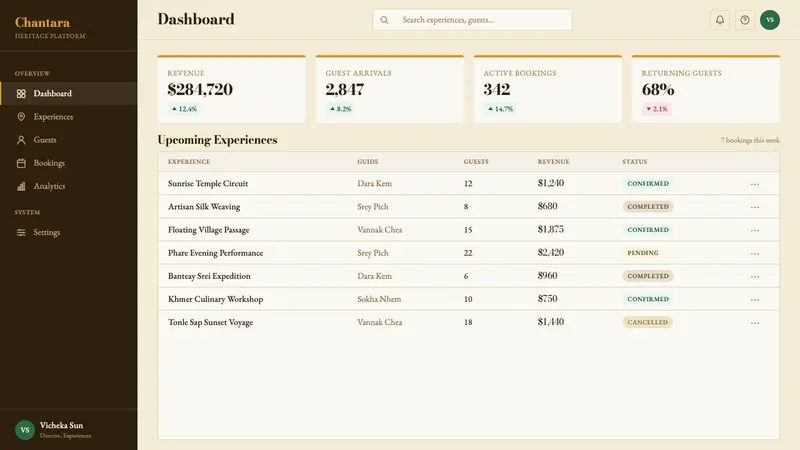Select Floating Village Passage experience name
800x450 pixels.
tap(209, 230)
